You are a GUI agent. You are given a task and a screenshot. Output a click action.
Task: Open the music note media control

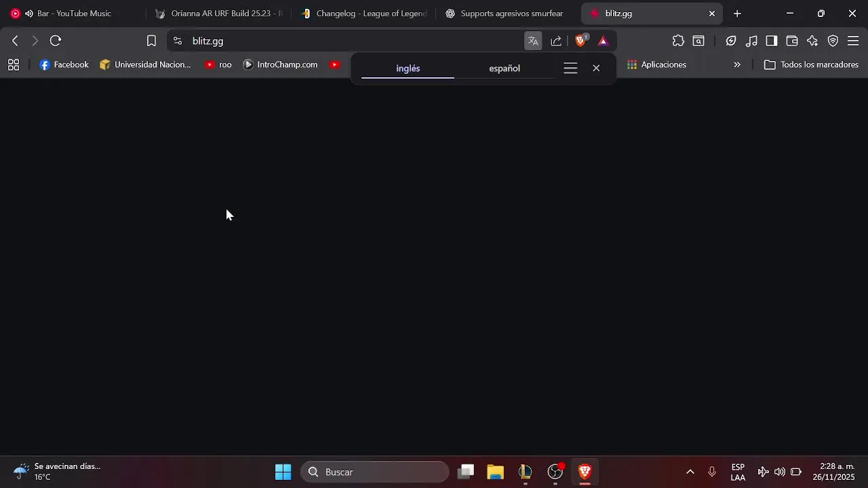[751, 41]
